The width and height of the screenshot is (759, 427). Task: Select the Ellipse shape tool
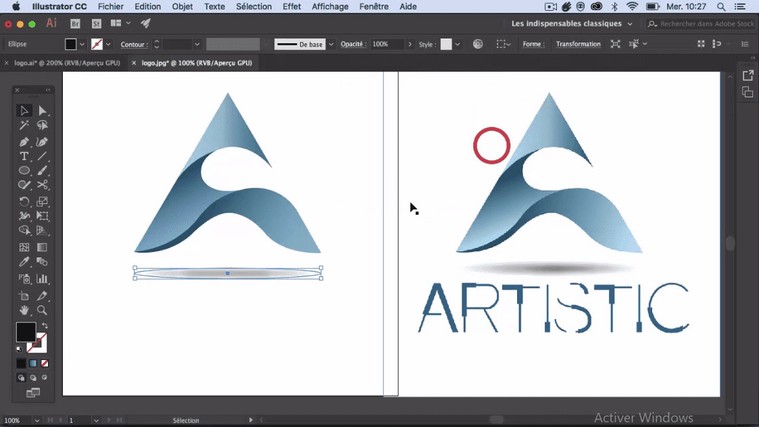(x=24, y=170)
